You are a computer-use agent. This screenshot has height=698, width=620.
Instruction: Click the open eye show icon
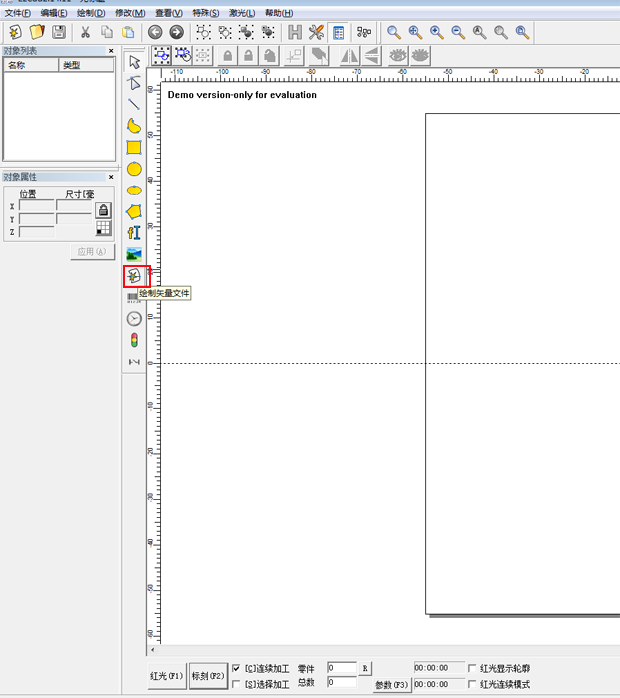[398, 56]
